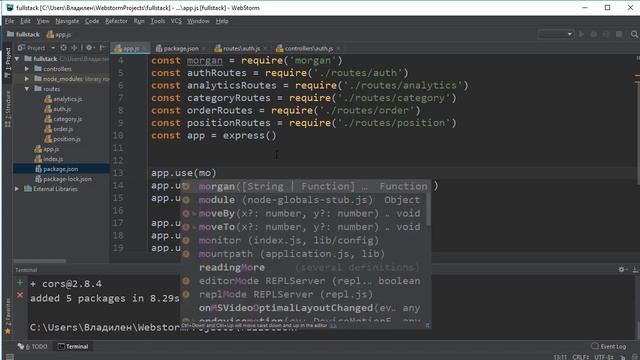The height and width of the screenshot is (360, 640).
Task: Open the Edit menu
Action: (25, 21)
